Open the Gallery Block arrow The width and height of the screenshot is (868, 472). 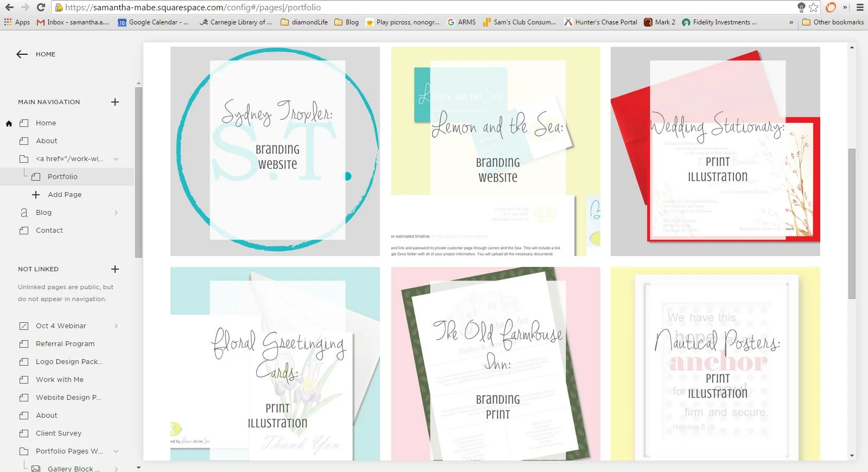116,469
